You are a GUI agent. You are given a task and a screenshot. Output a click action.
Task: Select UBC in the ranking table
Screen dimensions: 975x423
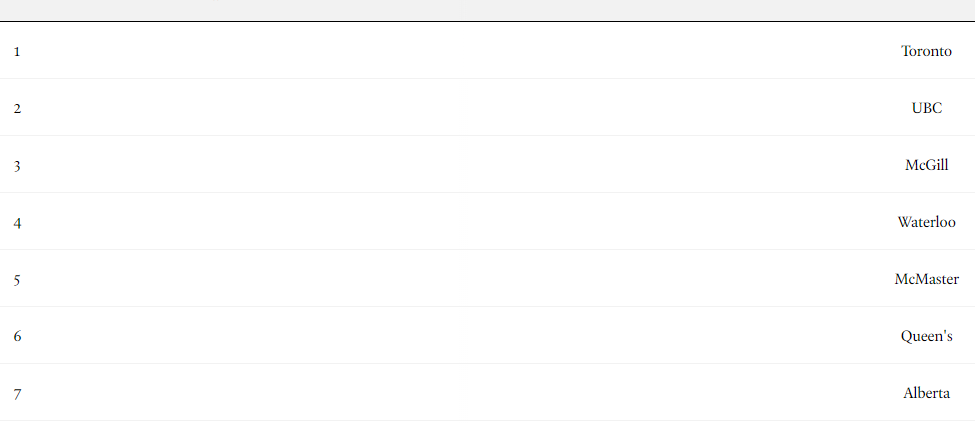926,108
